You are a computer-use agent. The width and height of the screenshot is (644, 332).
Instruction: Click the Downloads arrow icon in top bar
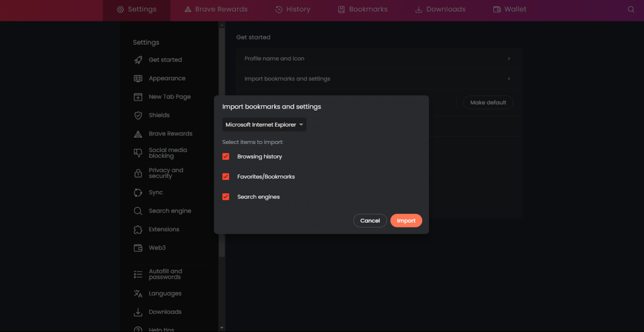point(419,9)
